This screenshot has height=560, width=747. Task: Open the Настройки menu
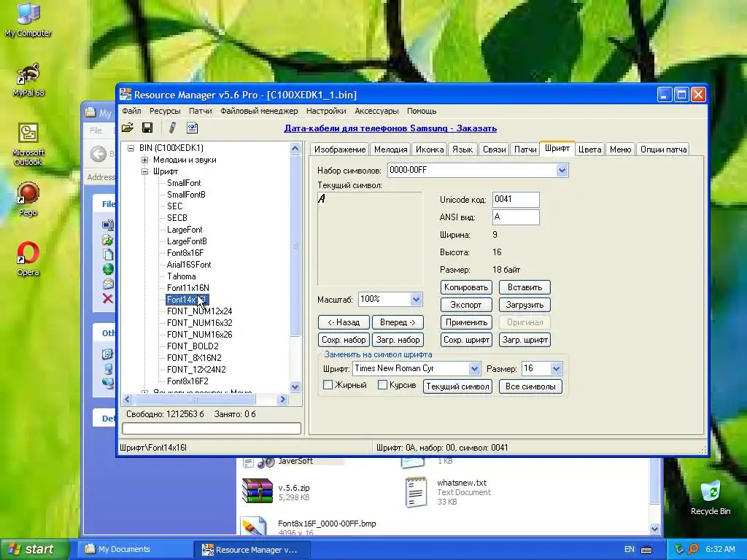tap(326, 111)
